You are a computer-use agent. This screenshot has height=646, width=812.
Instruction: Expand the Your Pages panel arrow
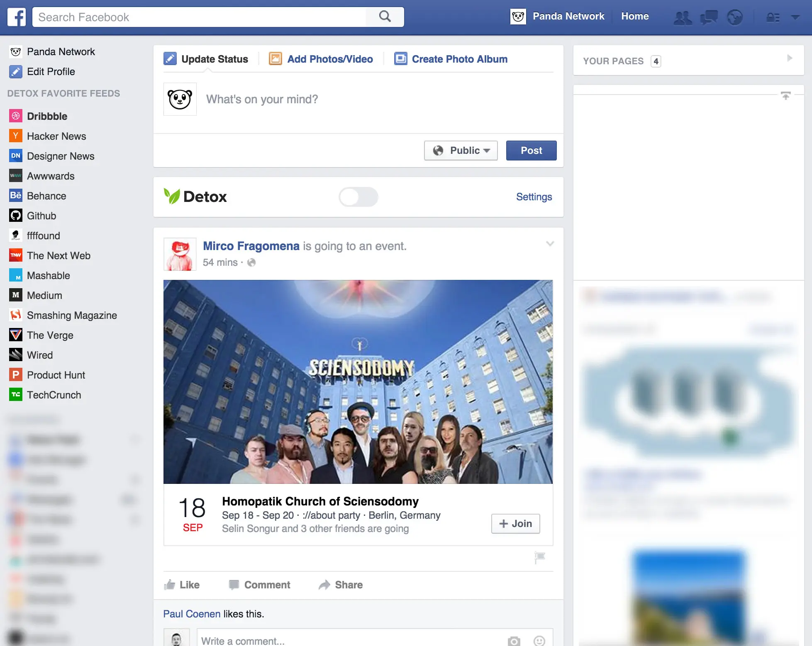click(789, 58)
